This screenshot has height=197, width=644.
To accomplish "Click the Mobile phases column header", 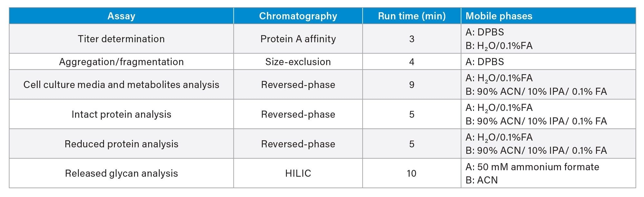I will pyautogui.click(x=499, y=16).
